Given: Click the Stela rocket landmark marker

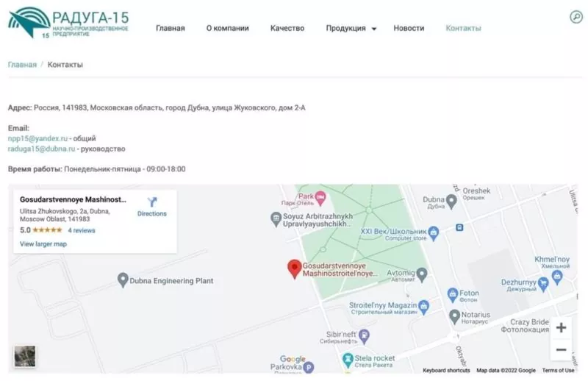Looking at the screenshot, I should coord(348,360).
